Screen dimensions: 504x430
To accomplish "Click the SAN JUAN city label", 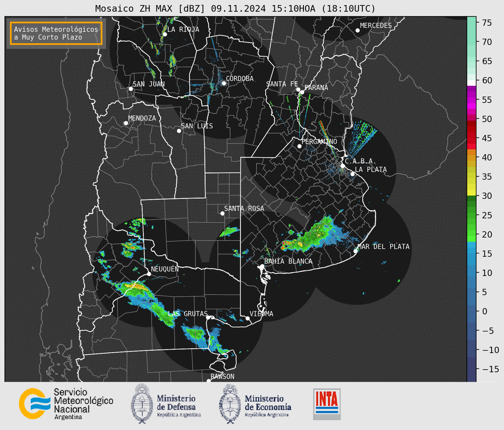I will 149,84.
